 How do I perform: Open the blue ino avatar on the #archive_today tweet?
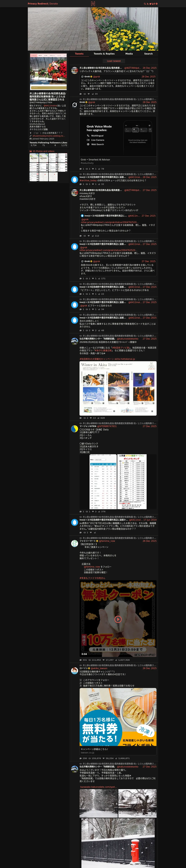(x=75, y=180)
